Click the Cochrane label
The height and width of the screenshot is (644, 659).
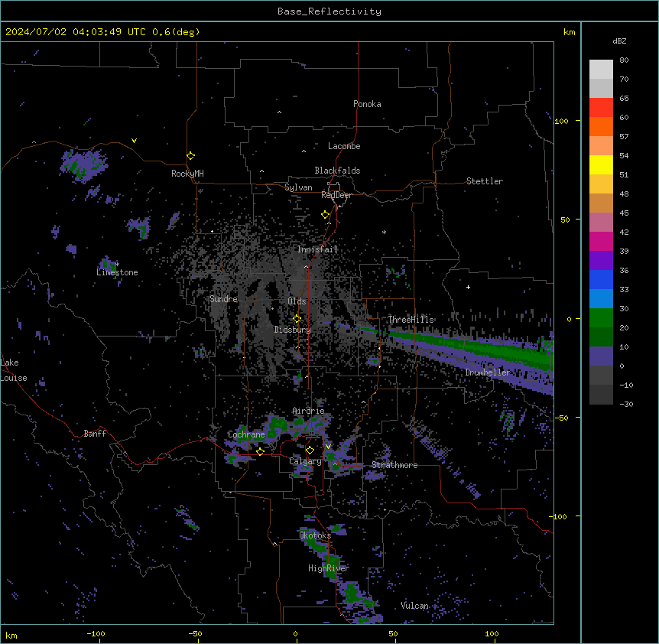(x=246, y=434)
